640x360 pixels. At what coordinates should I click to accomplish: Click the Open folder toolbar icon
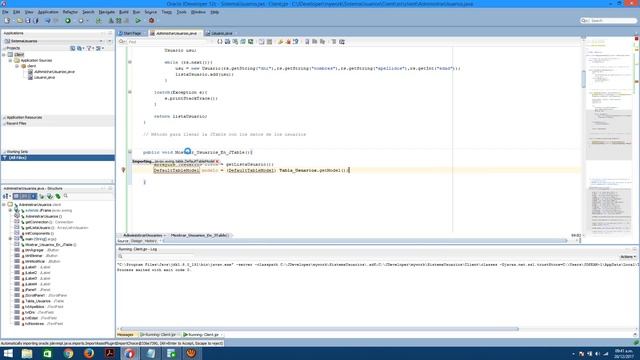coord(19,20)
